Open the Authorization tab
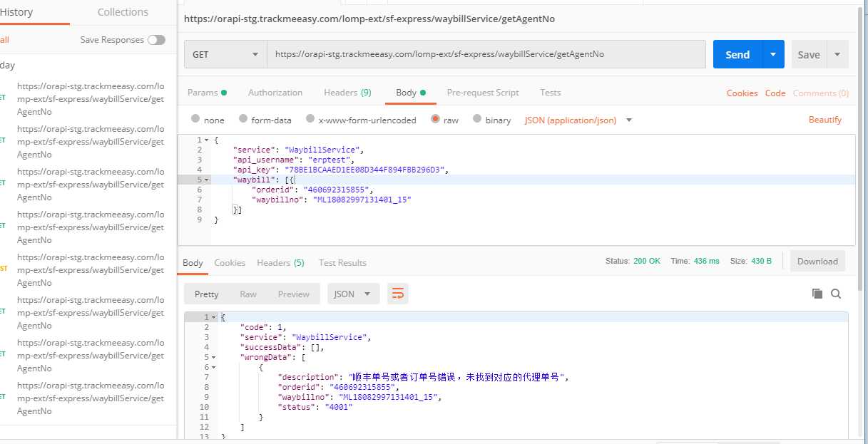The height and width of the screenshot is (444, 868). click(275, 93)
